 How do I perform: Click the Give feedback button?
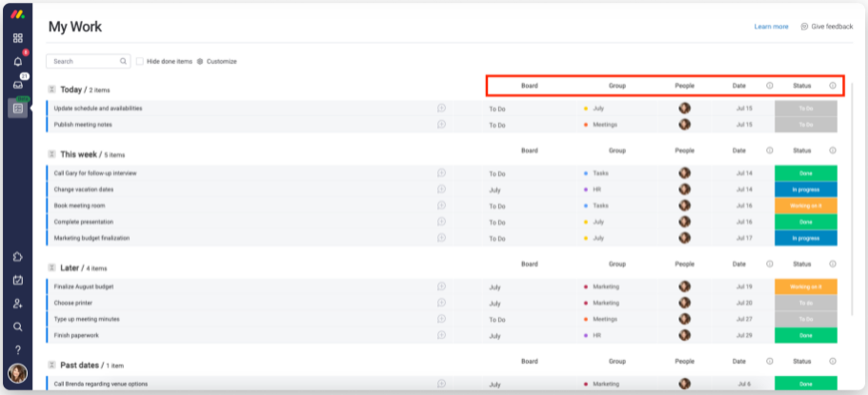coord(826,27)
